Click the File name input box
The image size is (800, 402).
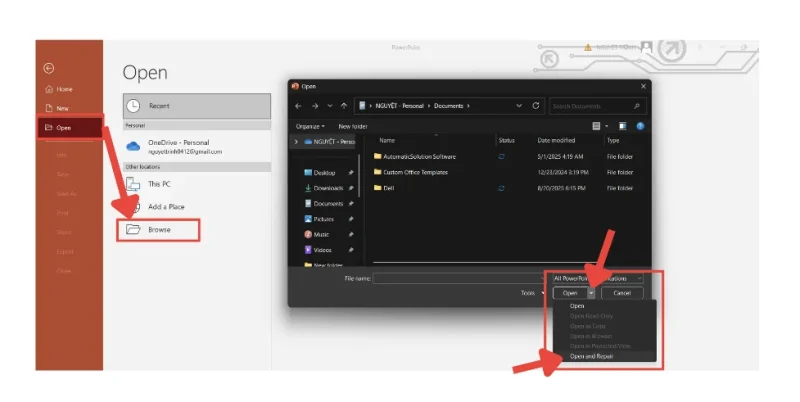point(459,279)
